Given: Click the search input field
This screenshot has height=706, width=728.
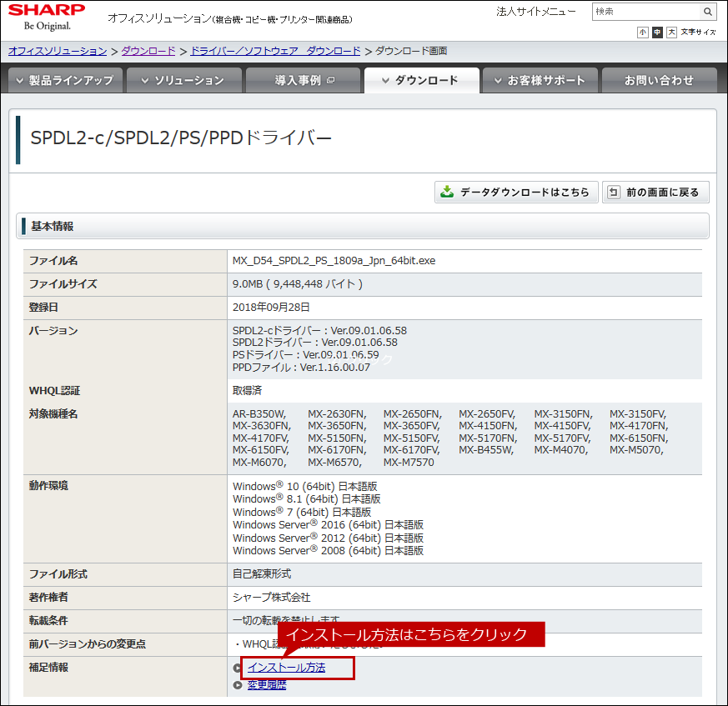Looking at the screenshot, I should (x=647, y=12).
